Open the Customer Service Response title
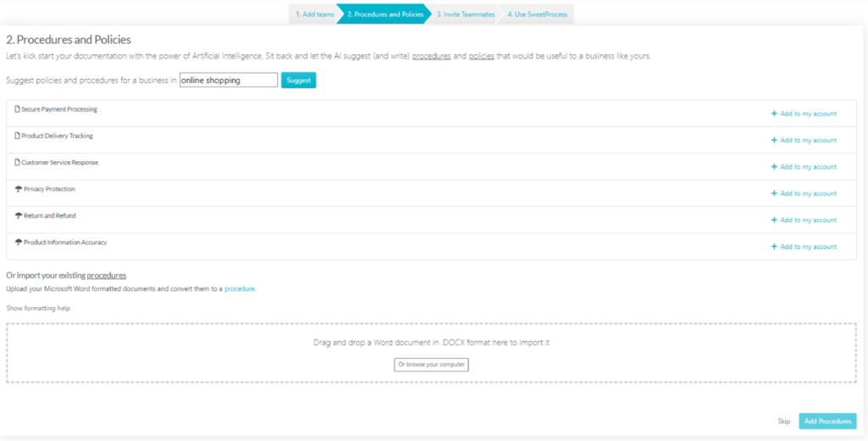Screen dimensions: 868x441 60,162
